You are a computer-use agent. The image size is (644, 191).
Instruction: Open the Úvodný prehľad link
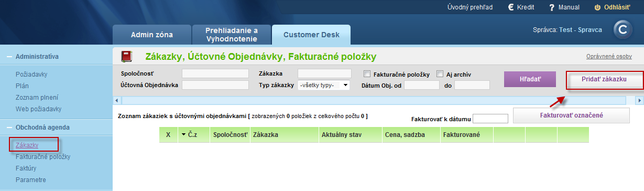(x=470, y=7)
